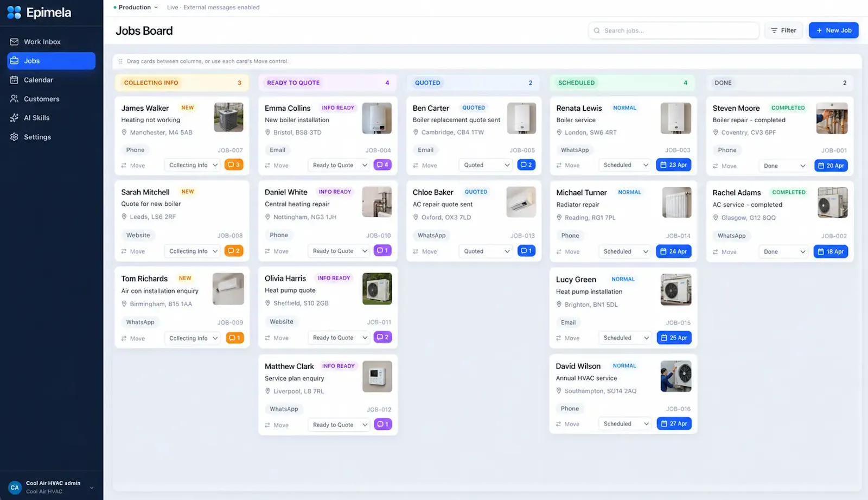Open Done status dropdown on Rachel Adams card
The width and height of the screenshot is (868, 500).
pos(783,251)
